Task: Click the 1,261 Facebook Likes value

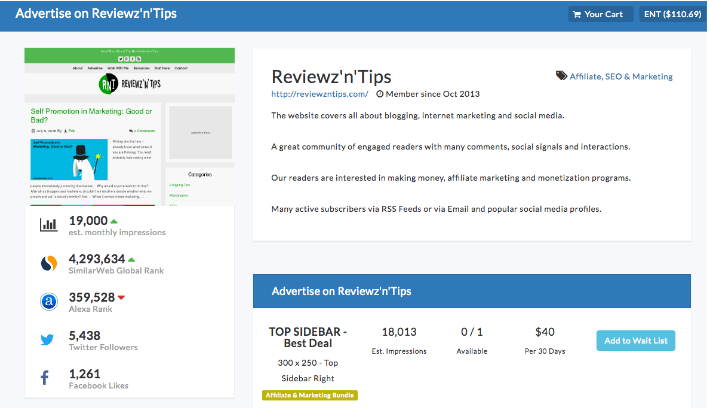Action: (85, 374)
